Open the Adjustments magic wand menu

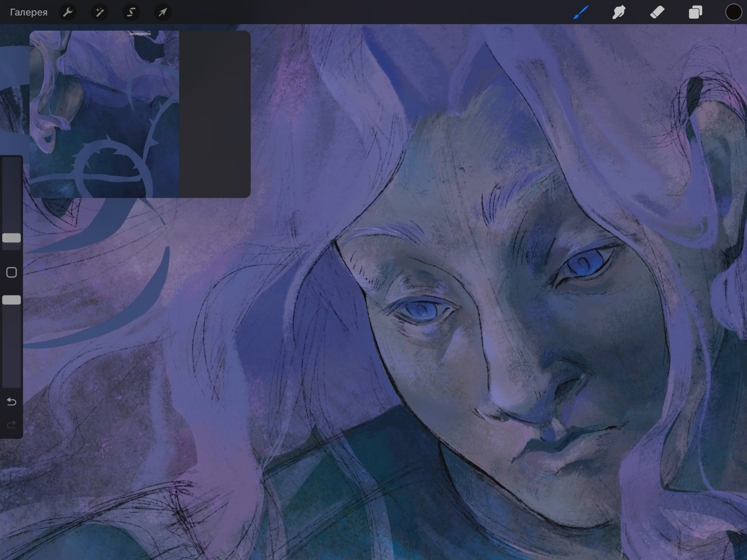[x=99, y=12]
